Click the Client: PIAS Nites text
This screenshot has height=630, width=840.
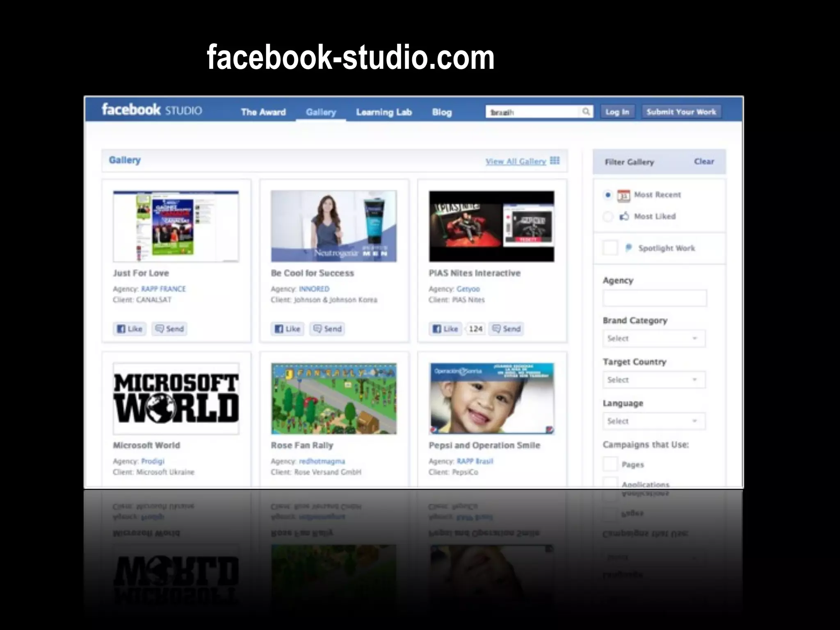tap(457, 300)
